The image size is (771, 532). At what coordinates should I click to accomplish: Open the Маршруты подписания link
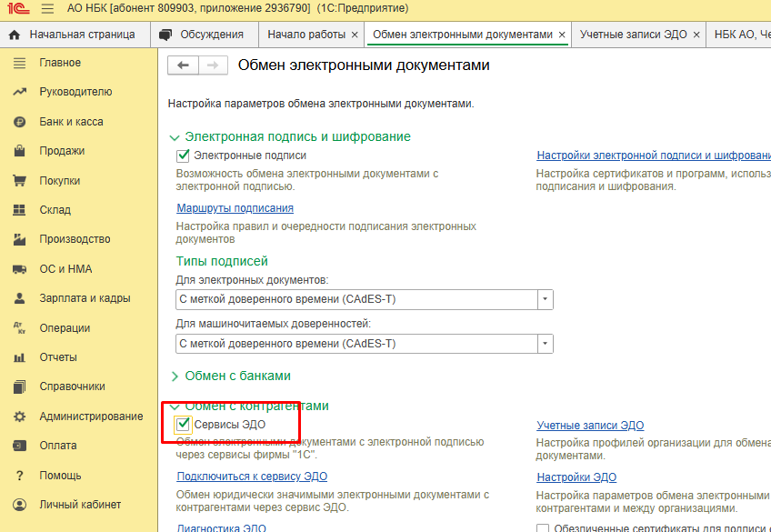click(235, 208)
